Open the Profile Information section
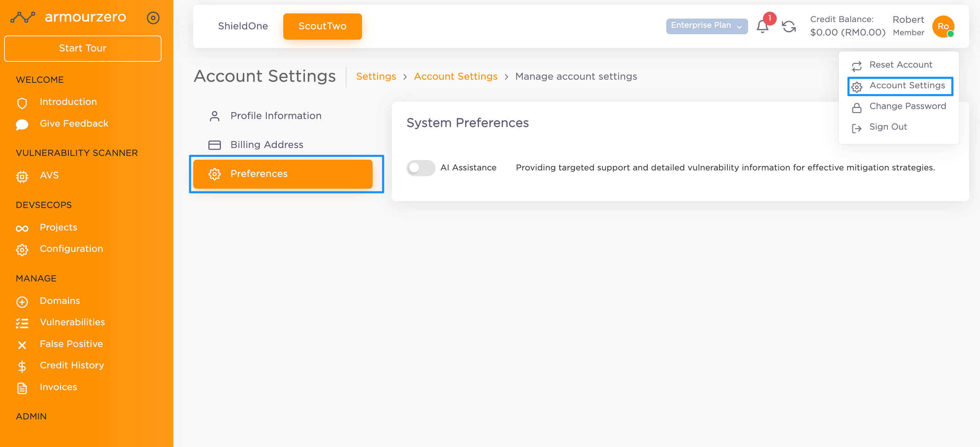This screenshot has width=980, height=447. 282,116
